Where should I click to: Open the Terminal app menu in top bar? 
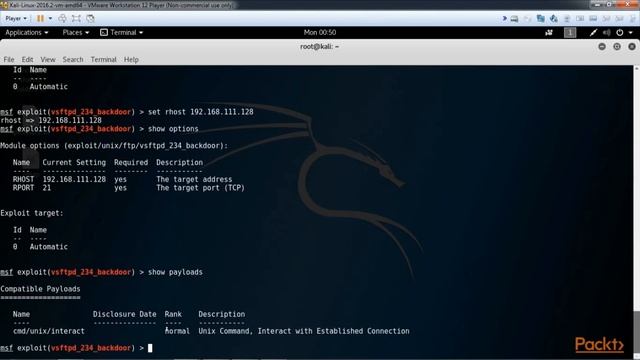(x=122, y=32)
